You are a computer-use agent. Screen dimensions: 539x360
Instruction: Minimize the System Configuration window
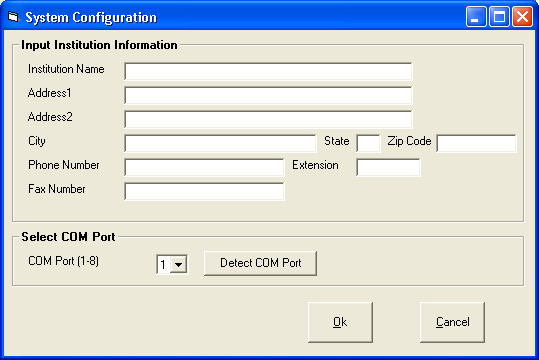(x=476, y=17)
